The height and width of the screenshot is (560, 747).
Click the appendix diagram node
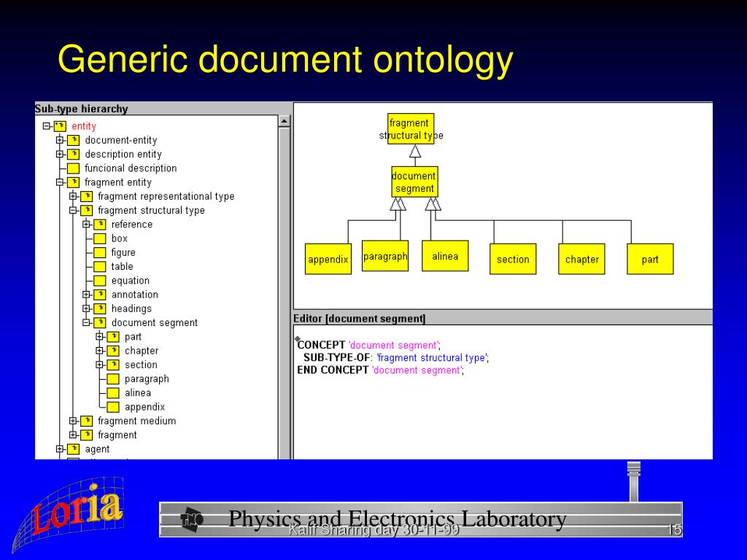[x=328, y=259]
